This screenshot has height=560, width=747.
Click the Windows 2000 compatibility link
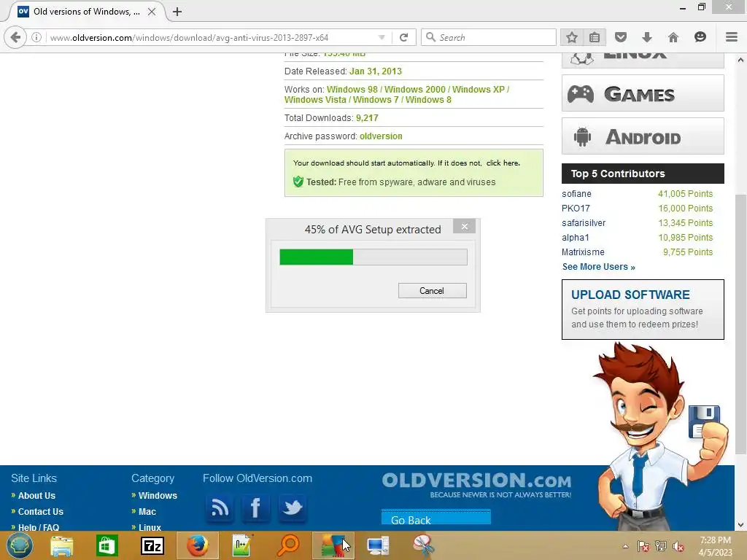[415, 90]
